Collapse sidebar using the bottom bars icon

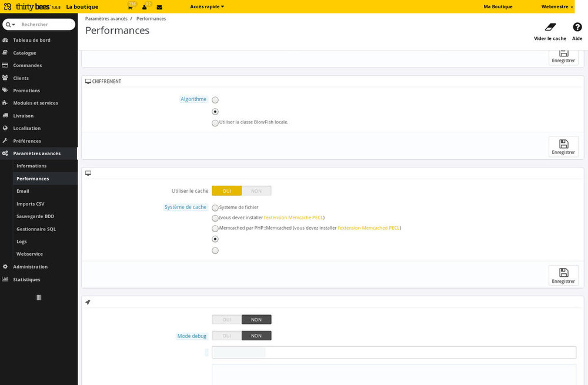point(39,297)
